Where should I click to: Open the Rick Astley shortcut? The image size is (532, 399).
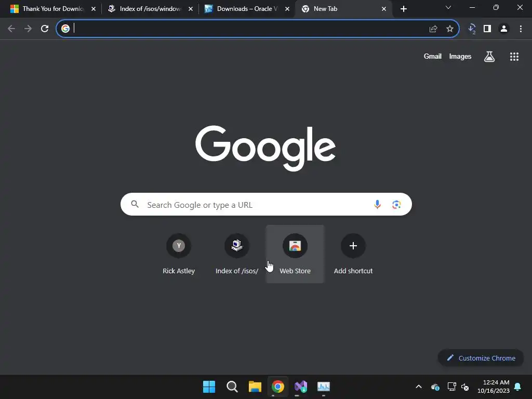[179, 254]
